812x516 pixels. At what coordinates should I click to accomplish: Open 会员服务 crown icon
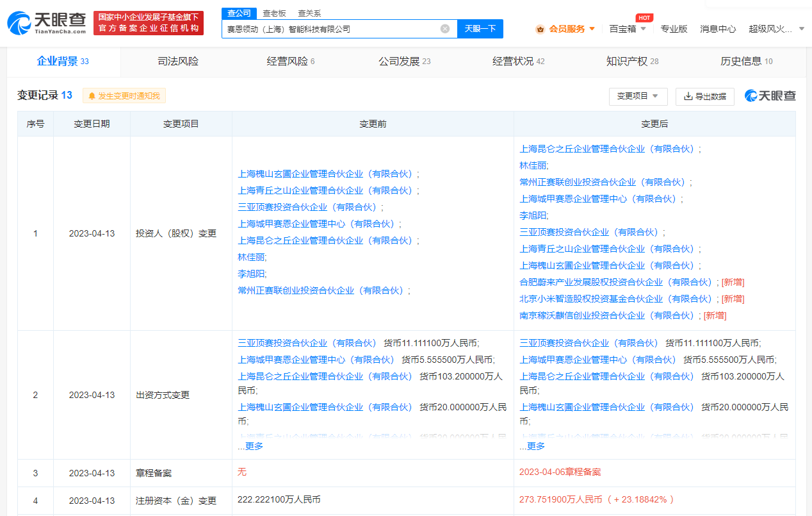(540, 29)
